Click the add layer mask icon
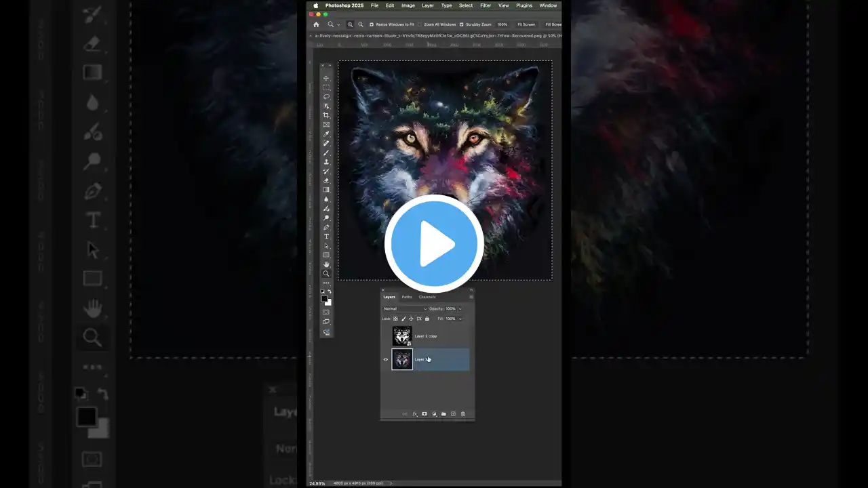The height and width of the screenshot is (488, 868). [x=425, y=414]
